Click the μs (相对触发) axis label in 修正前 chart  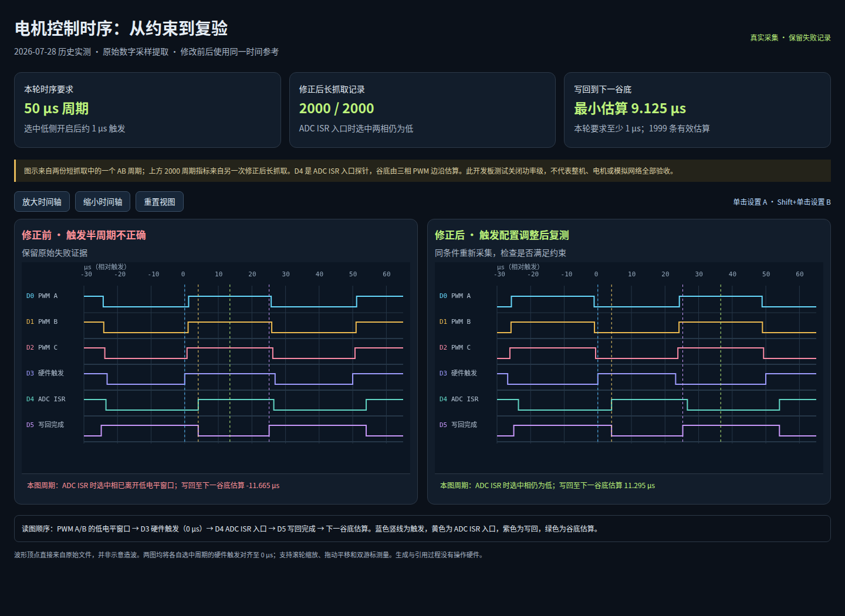106,267
